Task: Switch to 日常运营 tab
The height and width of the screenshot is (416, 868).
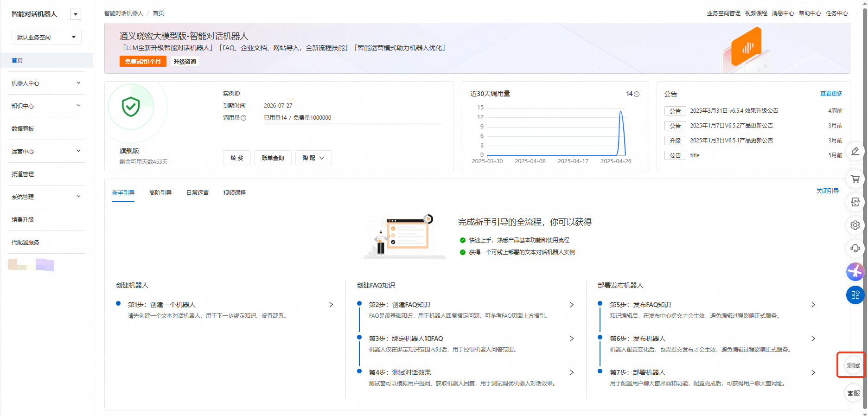Action: pos(198,192)
